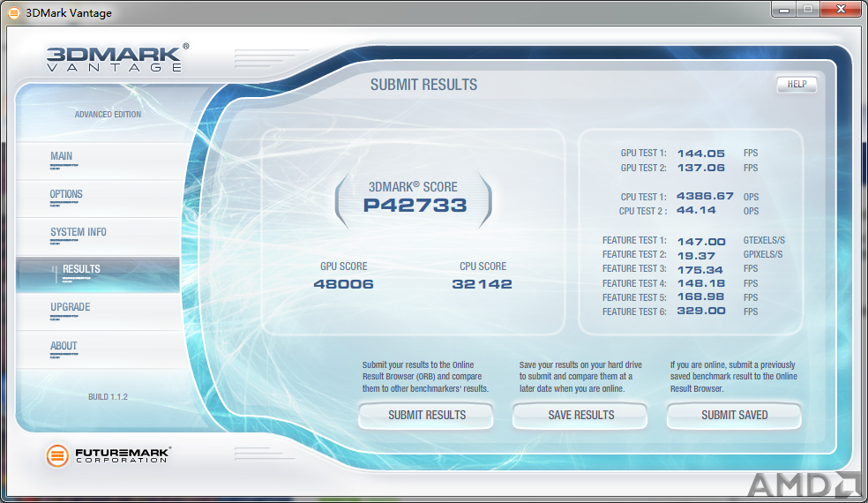Click the GPIXELS/S unit label
The width and height of the screenshot is (868, 503).
click(x=763, y=254)
